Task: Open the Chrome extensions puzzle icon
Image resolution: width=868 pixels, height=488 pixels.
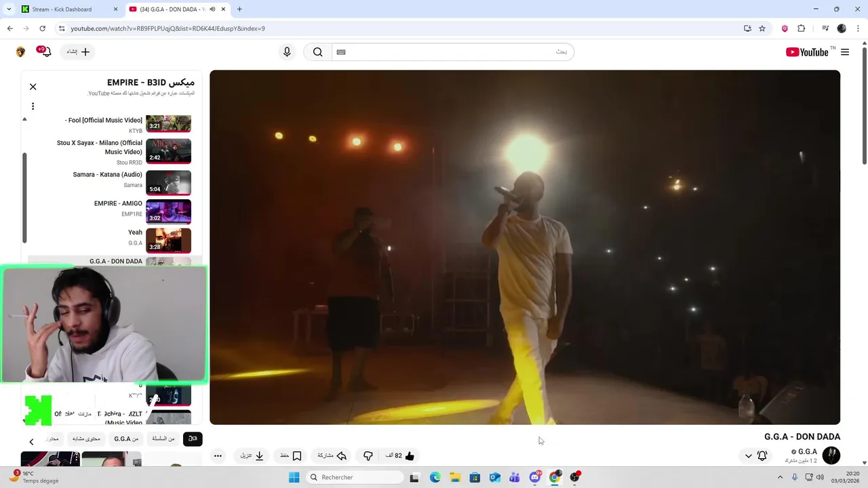Action: [x=802, y=28]
